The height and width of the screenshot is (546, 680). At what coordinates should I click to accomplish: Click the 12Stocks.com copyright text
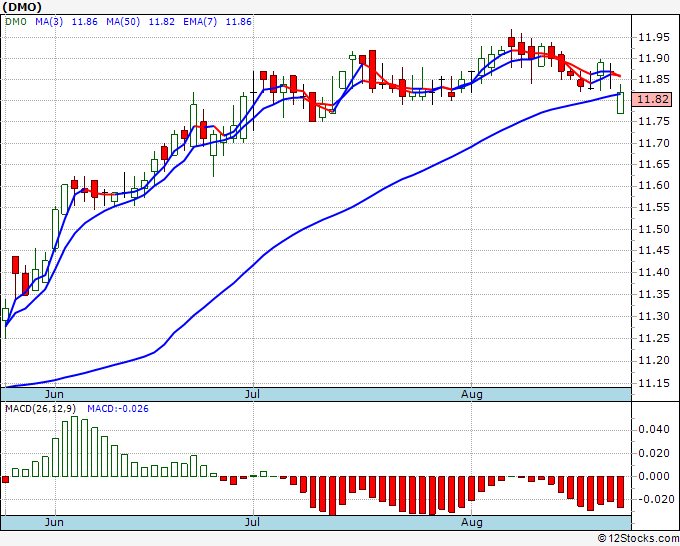(638, 538)
